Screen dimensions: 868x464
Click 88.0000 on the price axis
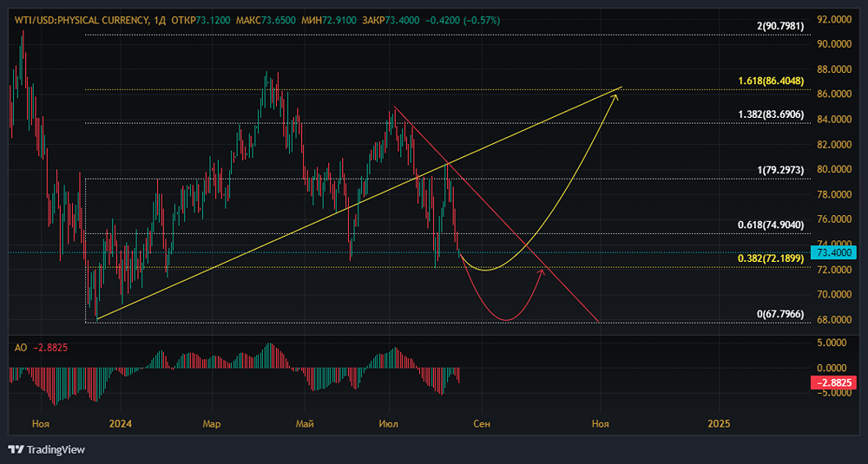point(835,69)
